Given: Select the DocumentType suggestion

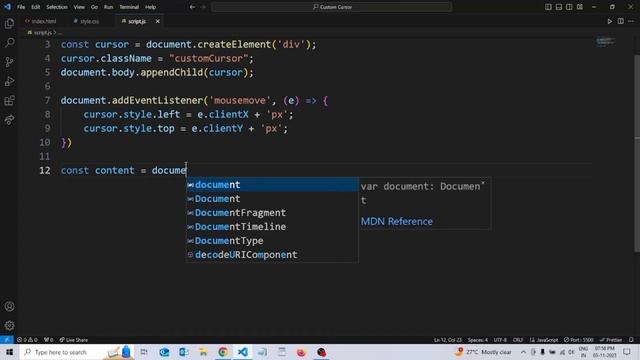Looking at the screenshot, I should coord(272,241).
